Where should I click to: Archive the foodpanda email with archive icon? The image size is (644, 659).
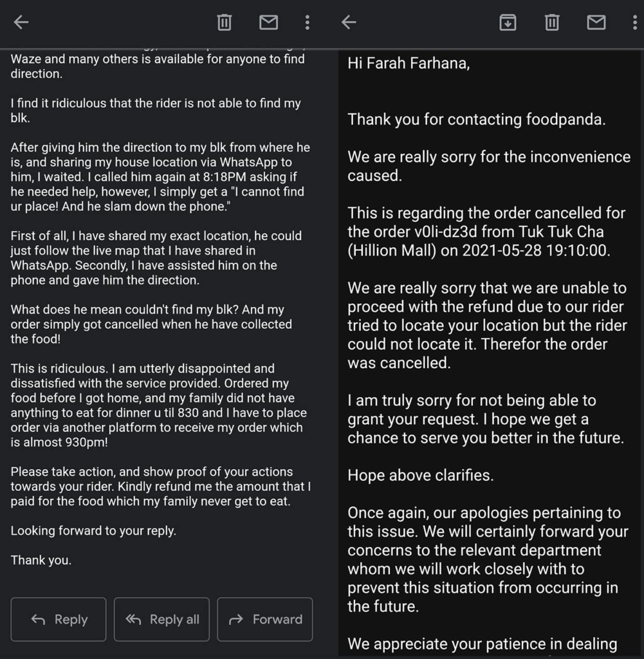(508, 23)
